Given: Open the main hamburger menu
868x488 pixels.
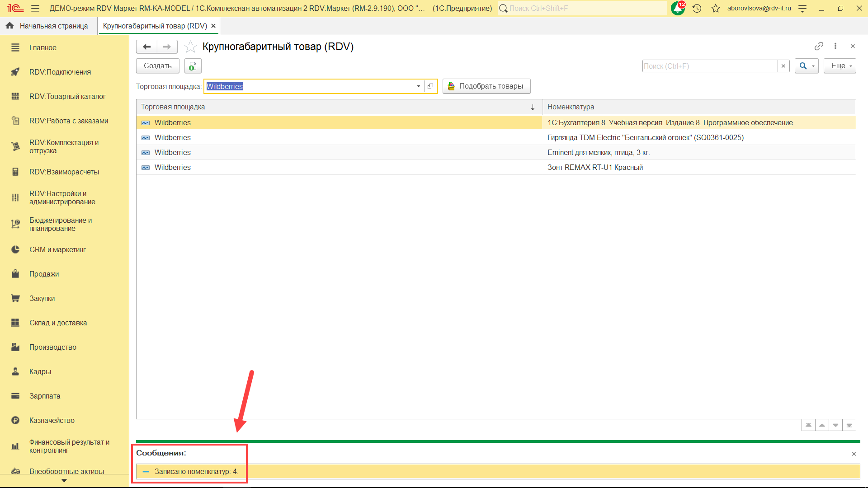Looking at the screenshot, I should point(35,8).
